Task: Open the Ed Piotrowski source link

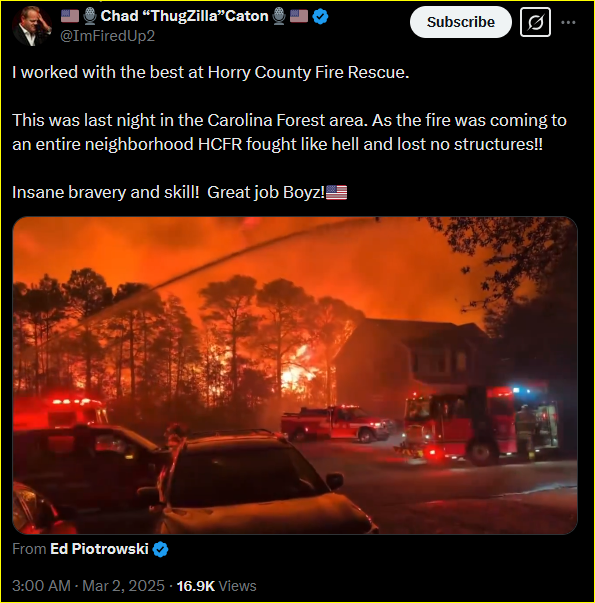Action: (99, 549)
